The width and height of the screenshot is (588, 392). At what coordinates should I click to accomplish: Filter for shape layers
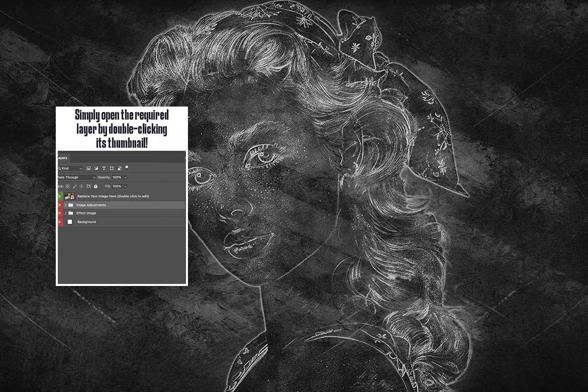tap(112, 168)
